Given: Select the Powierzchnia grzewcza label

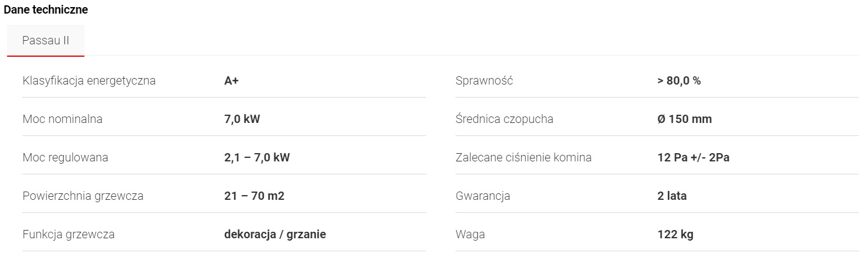Looking at the screenshot, I should tap(83, 196).
